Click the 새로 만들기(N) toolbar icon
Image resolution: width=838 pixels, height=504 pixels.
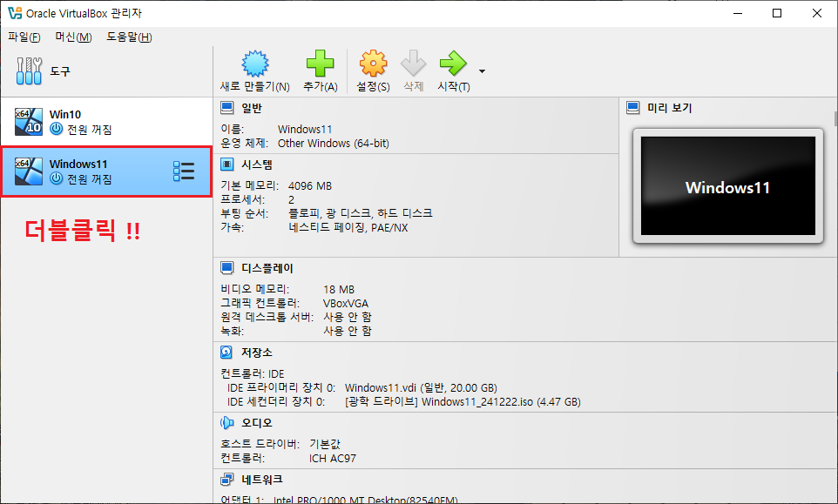pos(255,64)
